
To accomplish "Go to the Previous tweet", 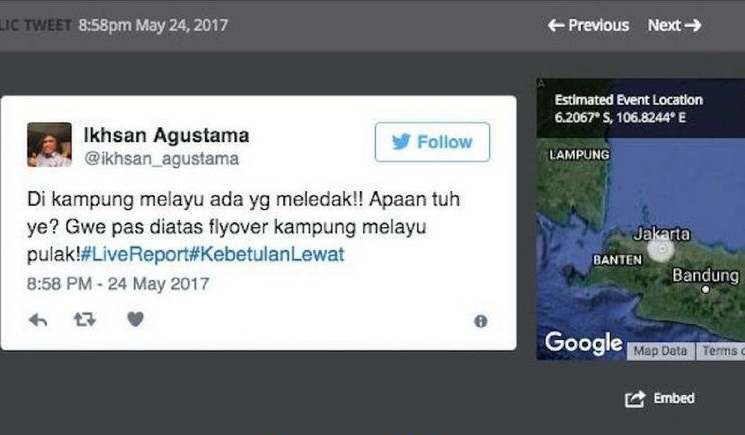I will [x=588, y=25].
